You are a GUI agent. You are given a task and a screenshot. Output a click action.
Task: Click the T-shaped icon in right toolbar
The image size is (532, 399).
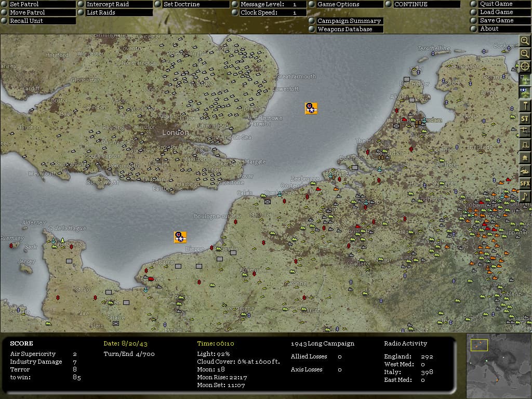525,106
